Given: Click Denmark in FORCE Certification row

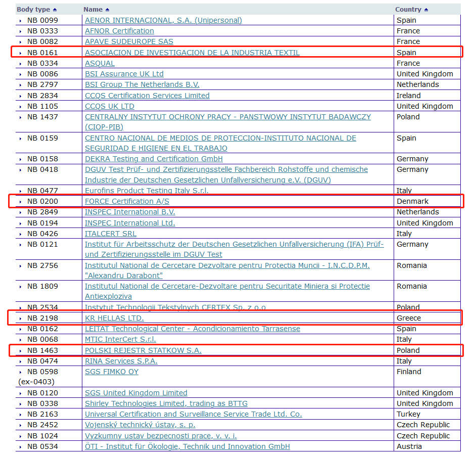Looking at the screenshot, I should [412, 201].
